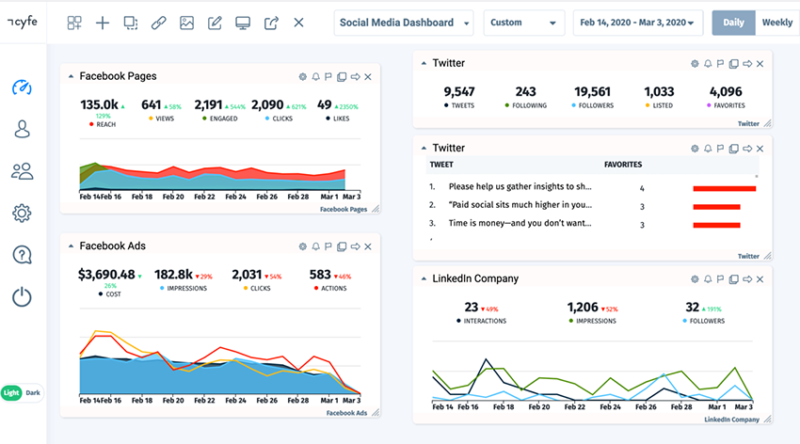Viewport: 800px width, 444px height.
Task: Click Facebook Pages widget copy icon
Action: [x=341, y=77]
